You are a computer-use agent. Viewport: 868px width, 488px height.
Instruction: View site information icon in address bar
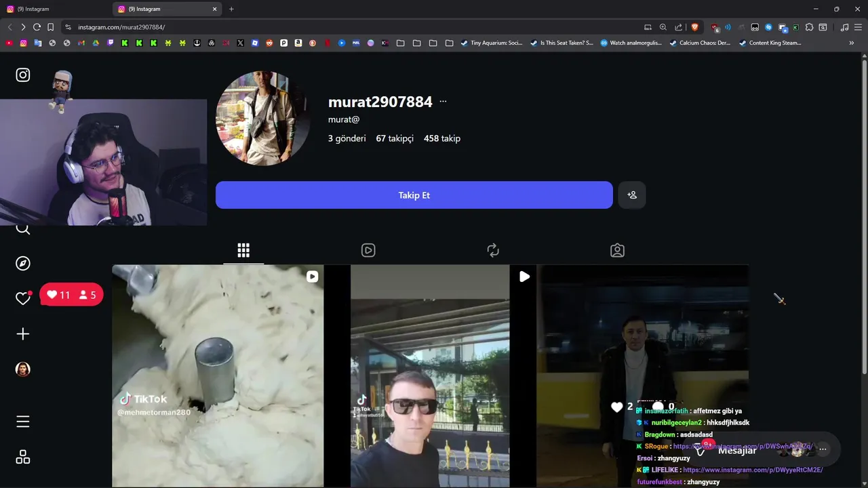(x=68, y=27)
